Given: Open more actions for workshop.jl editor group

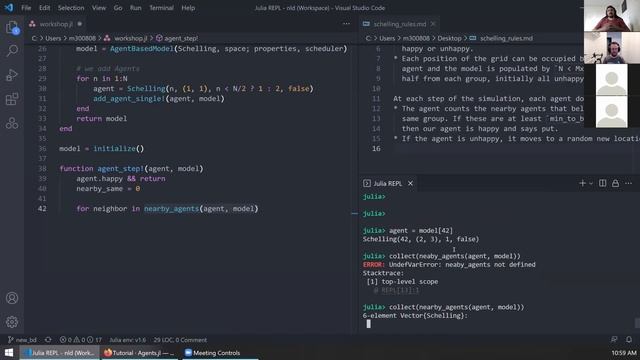Looking at the screenshot, I should (x=346, y=24).
